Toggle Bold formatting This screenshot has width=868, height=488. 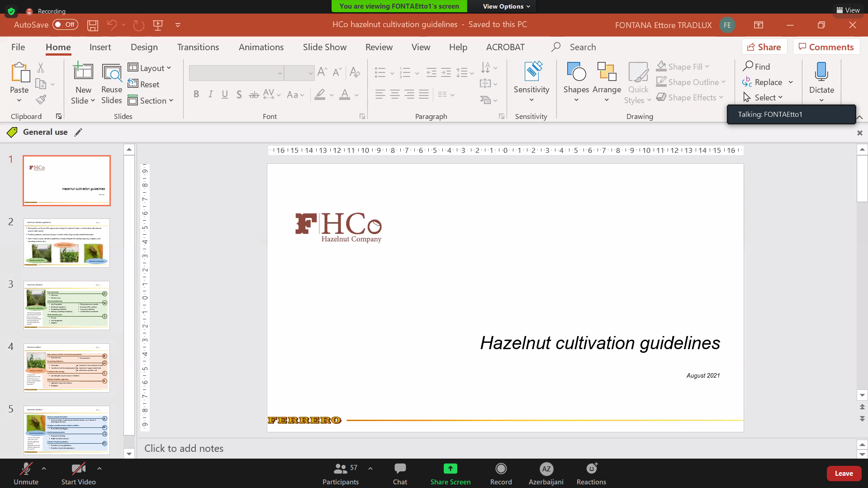point(196,94)
